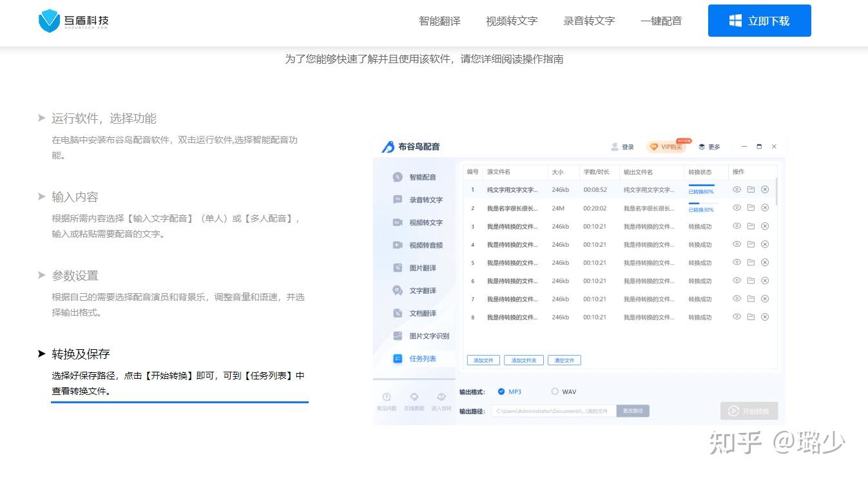The height and width of the screenshot is (478, 868).
Task: Open output folder for row 5
Action: (751, 262)
